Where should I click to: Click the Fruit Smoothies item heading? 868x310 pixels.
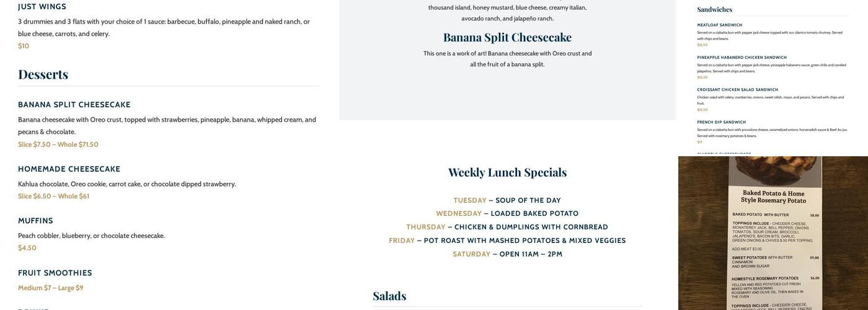click(55, 273)
